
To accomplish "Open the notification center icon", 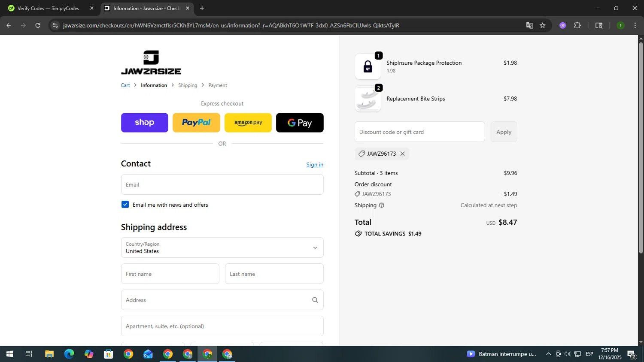I will point(632,354).
